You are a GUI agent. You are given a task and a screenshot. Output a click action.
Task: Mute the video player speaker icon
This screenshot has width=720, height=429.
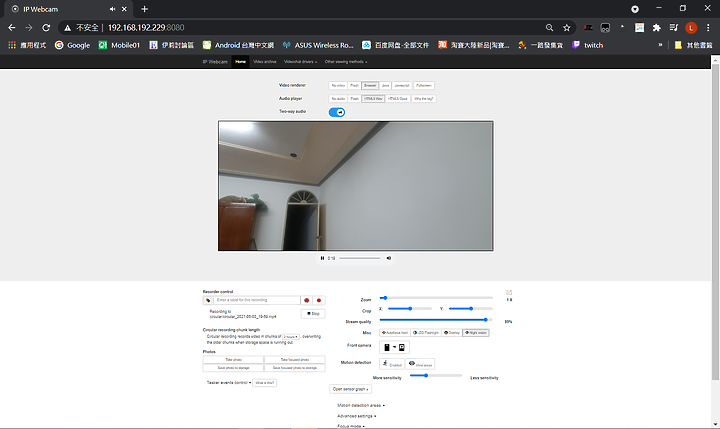(388, 258)
